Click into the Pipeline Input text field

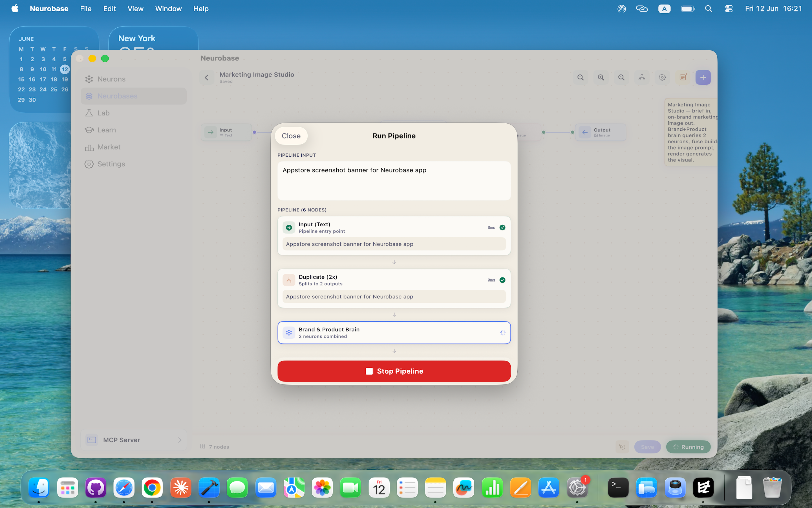coord(394,181)
